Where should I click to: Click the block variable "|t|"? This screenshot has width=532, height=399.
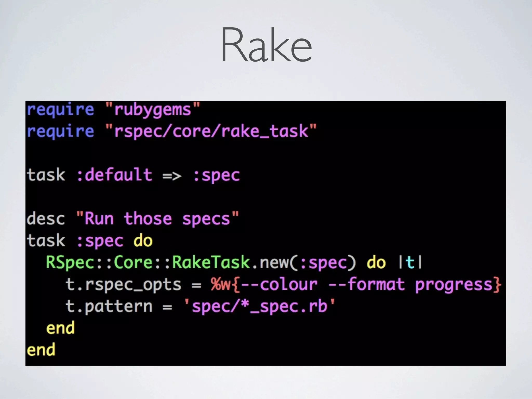click(410, 262)
